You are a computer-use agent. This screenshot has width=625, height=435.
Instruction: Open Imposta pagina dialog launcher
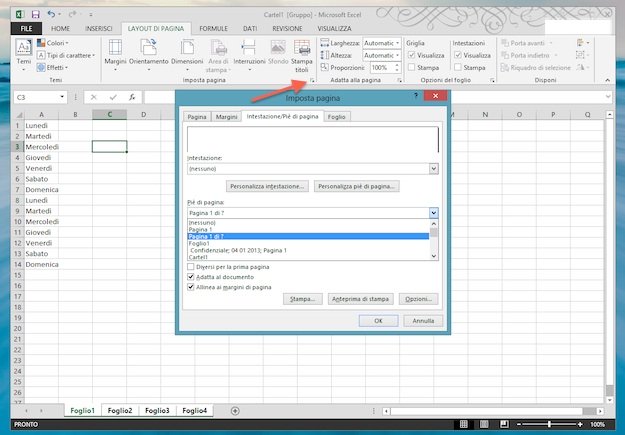pyautogui.click(x=312, y=81)
